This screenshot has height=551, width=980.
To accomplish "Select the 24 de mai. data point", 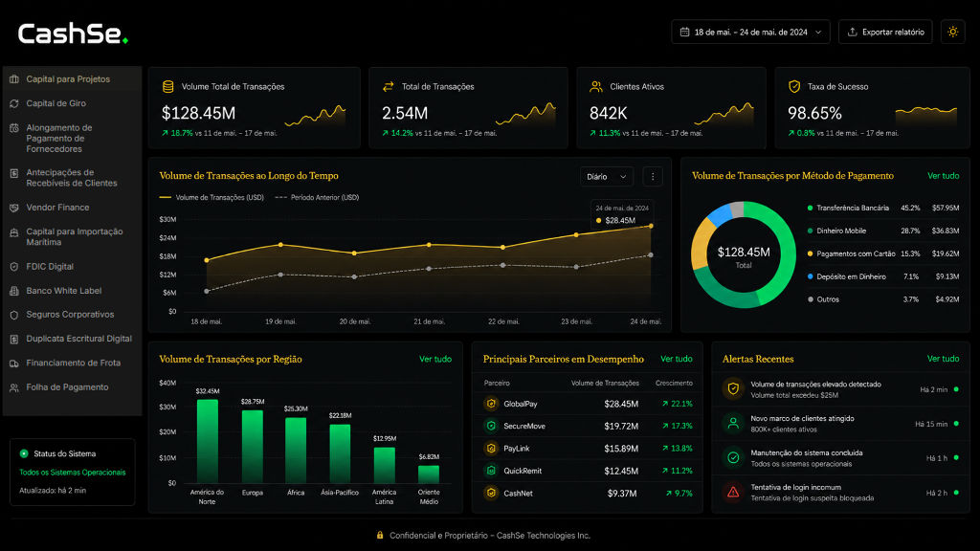I will point(651,226).
